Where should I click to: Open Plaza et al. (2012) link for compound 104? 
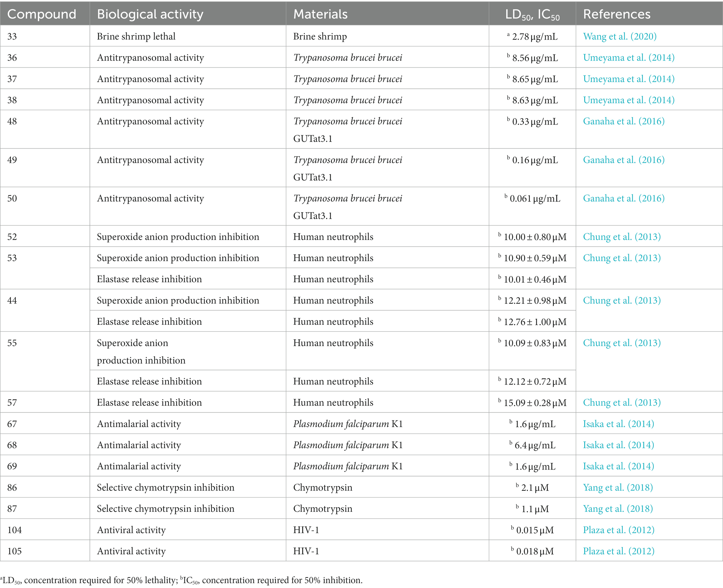pyautogui.click(x=618, y=530)
